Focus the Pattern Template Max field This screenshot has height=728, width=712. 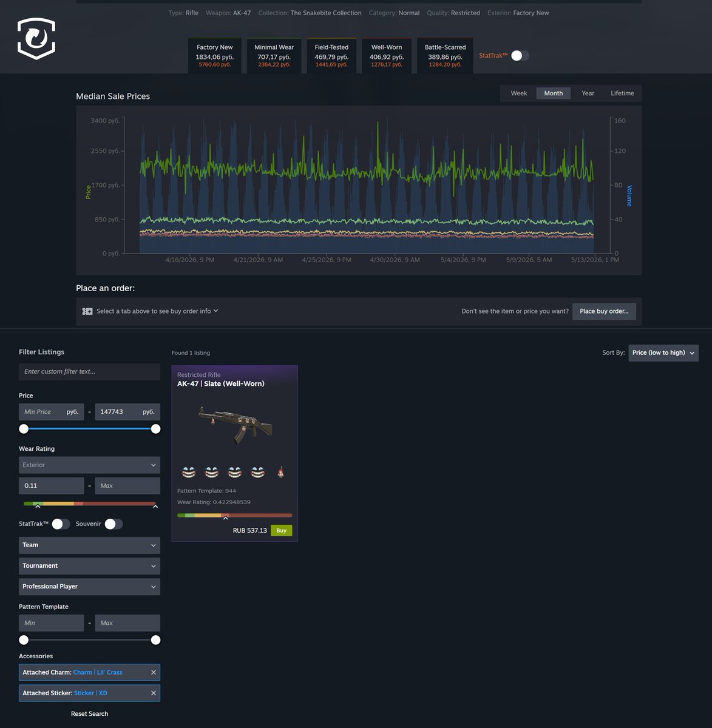127,622
